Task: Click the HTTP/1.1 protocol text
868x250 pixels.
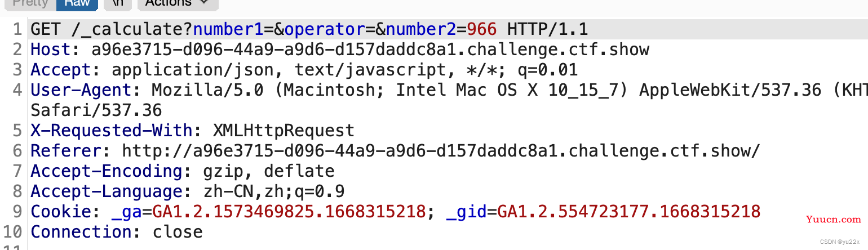Action: [548, 29]
